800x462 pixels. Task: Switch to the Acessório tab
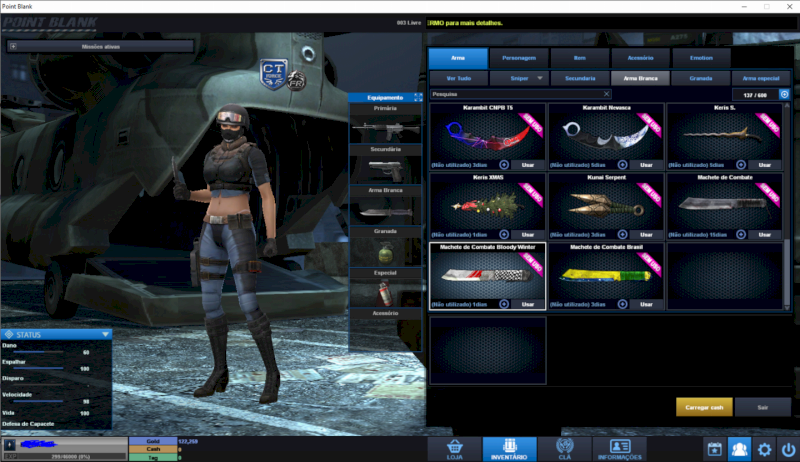tap(640, 58)
